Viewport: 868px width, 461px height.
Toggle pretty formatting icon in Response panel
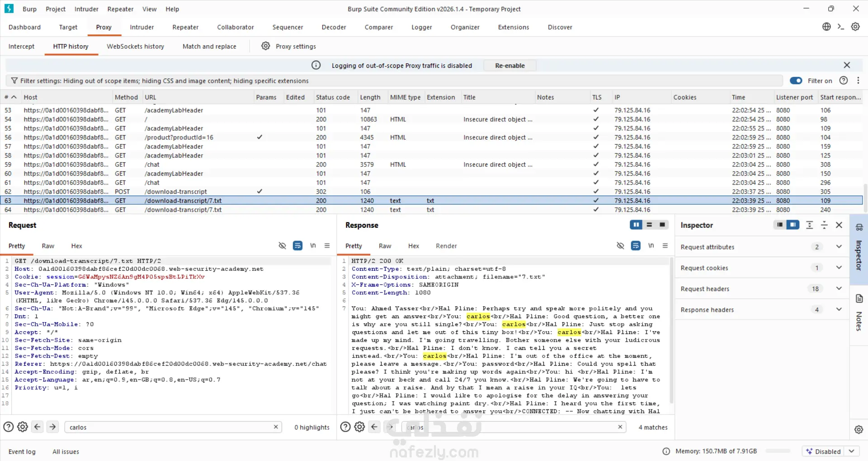[x=636, y=245]
